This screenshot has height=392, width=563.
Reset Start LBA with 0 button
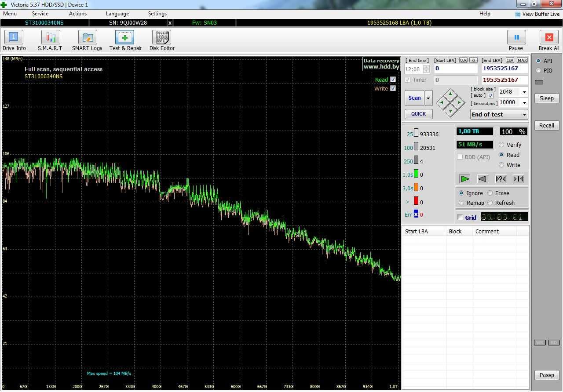[x=473, y=60]
